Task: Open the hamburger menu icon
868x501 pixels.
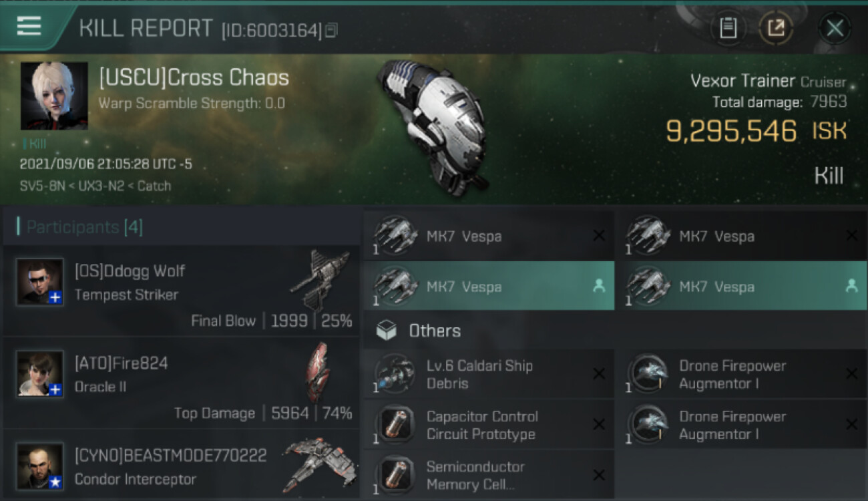Action: [29, 26]
